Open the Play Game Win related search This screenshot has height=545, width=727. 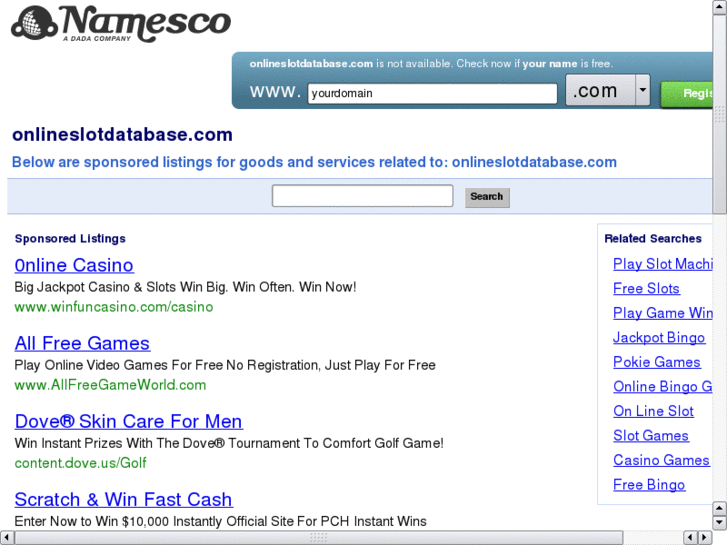tap(663, 313)
